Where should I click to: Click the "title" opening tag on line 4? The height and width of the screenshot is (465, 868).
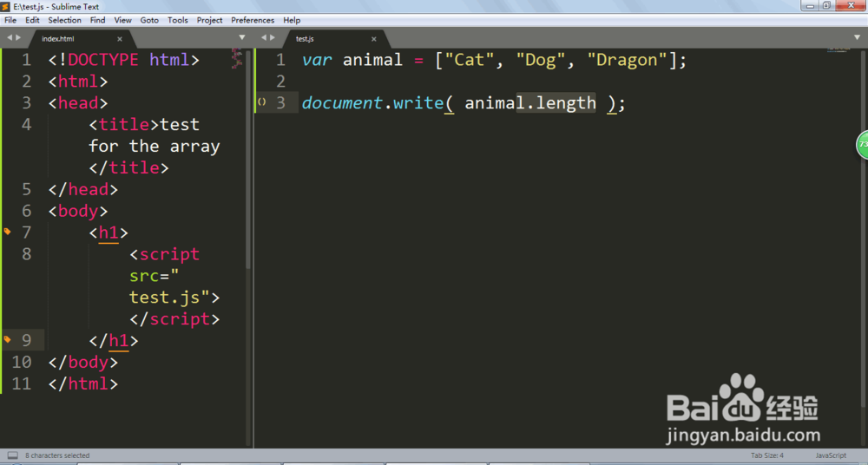tap(124, 124)
